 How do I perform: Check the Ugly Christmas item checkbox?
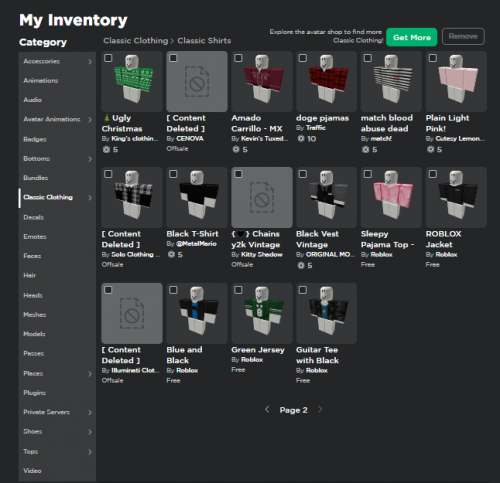(108, 58)
